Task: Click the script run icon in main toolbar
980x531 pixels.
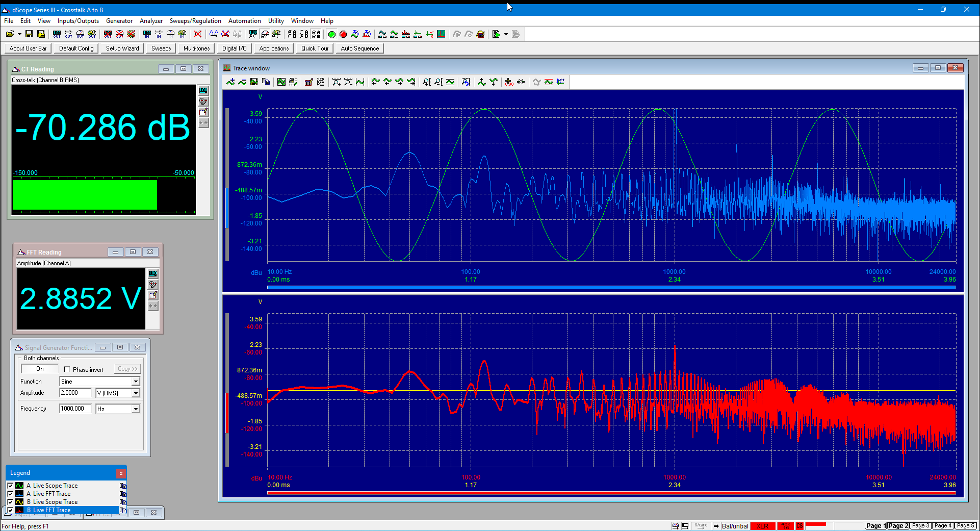Action: tap(496, 34)
